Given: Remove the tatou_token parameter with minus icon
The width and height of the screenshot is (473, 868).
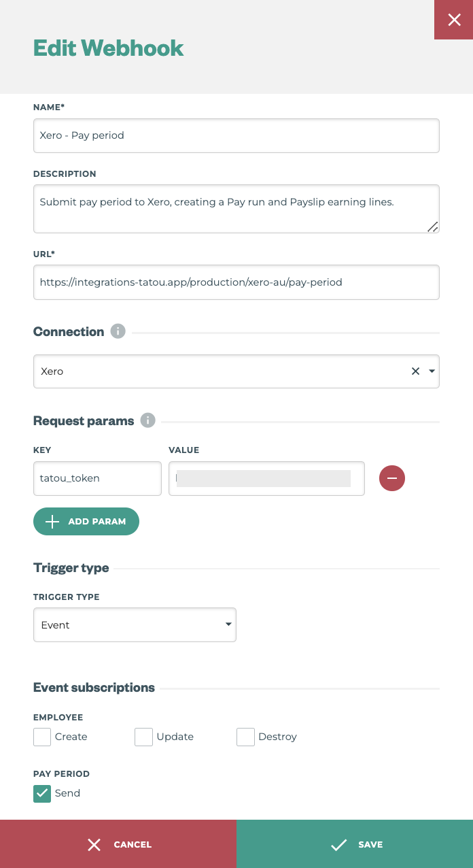Looking at the screenshot, I should [392, 478].
